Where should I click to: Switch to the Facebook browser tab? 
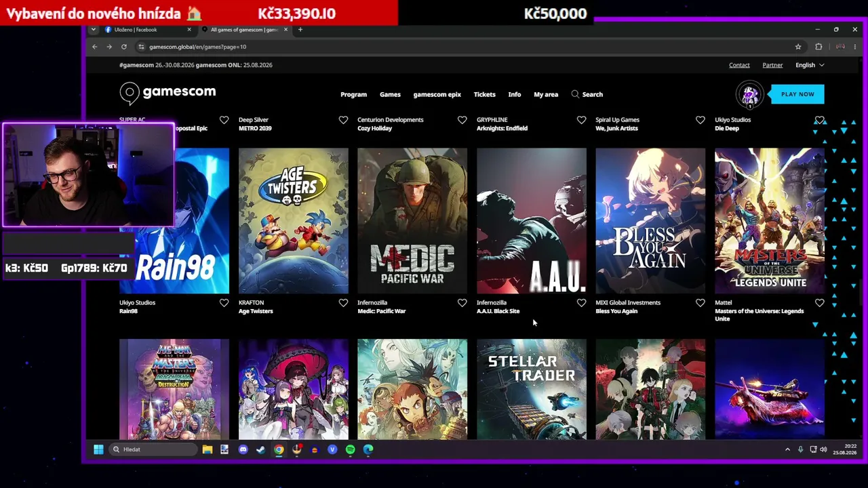[x=147, y=30]
